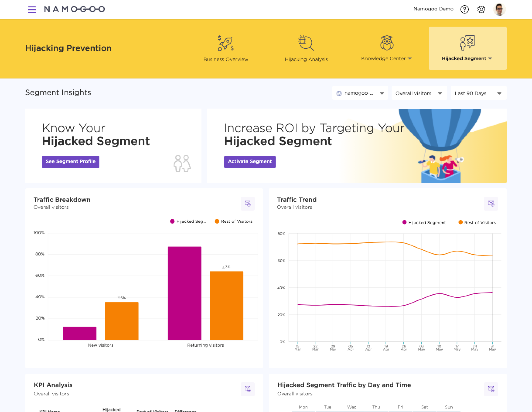Click the help question mark icon
The image size is (532, 412).
click(464, 10)
